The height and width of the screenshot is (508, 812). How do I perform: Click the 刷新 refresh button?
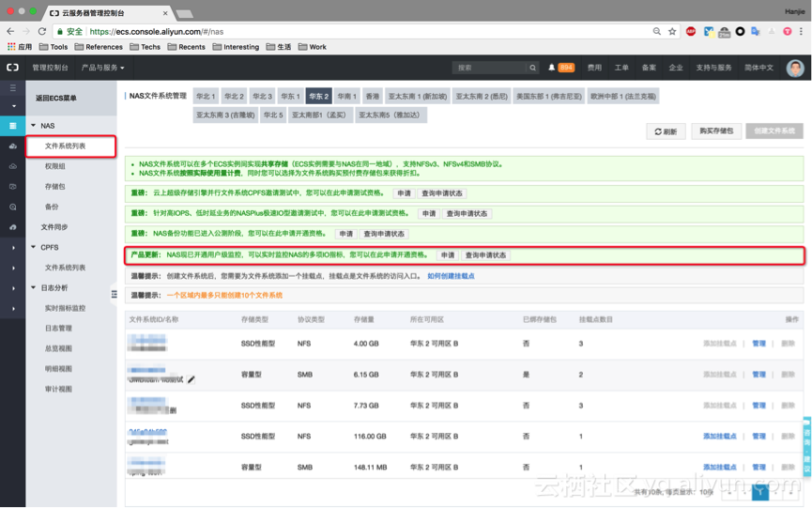click(666, 131)
